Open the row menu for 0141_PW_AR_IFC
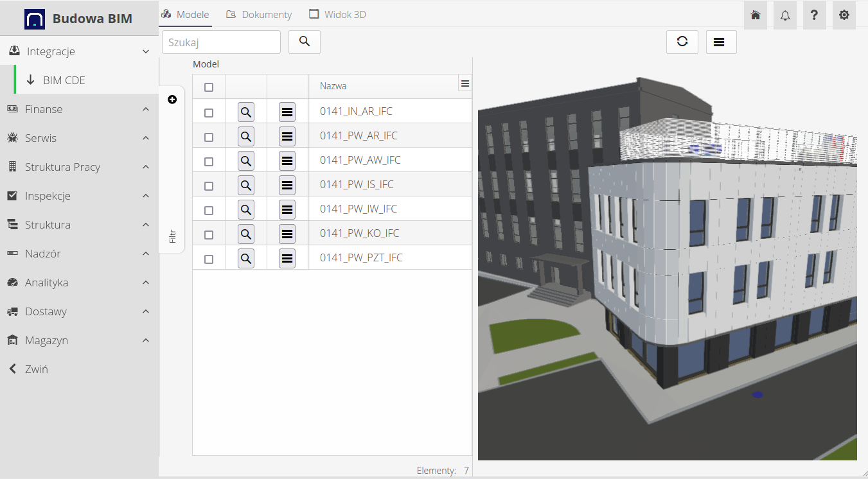The image size is (868, 479). (x=287, y=135)
